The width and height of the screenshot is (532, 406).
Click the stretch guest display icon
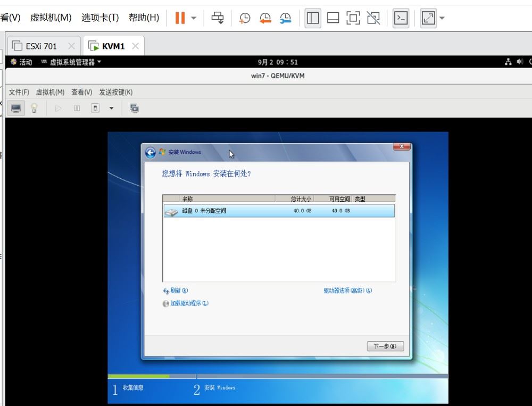(428, 18)
